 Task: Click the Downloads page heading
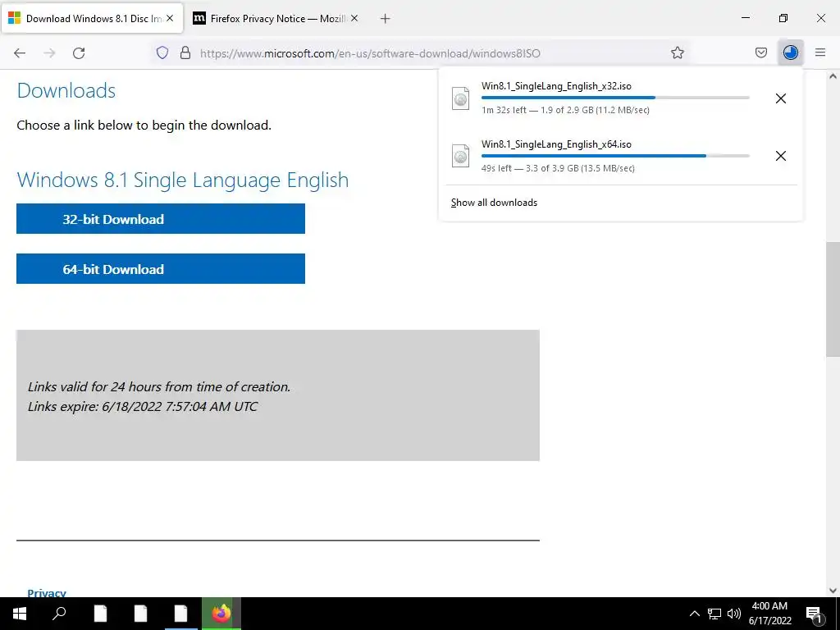66,90
